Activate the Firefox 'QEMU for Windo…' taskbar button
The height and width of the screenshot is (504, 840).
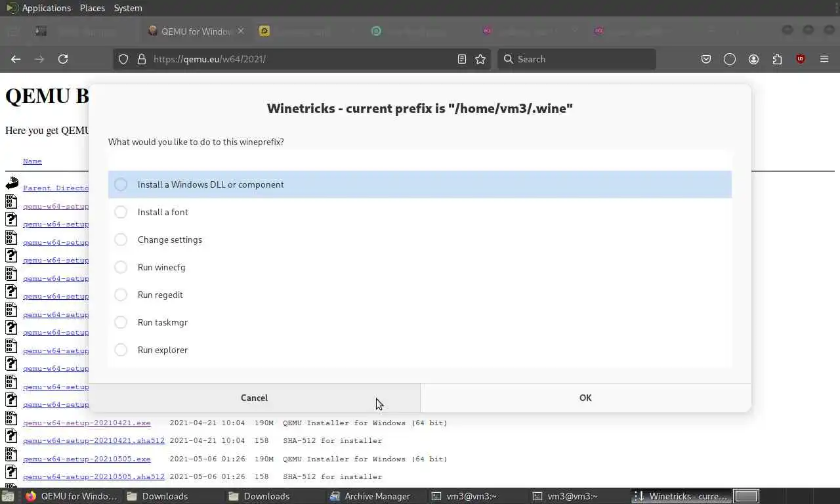72,496
